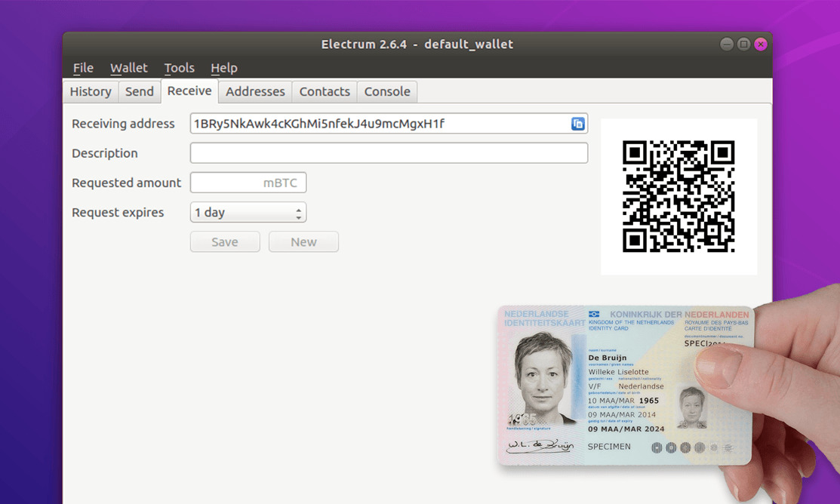Viewport: 840px width, 504px height.
Task: Switch to the History tab
Action: pos(91,91)
